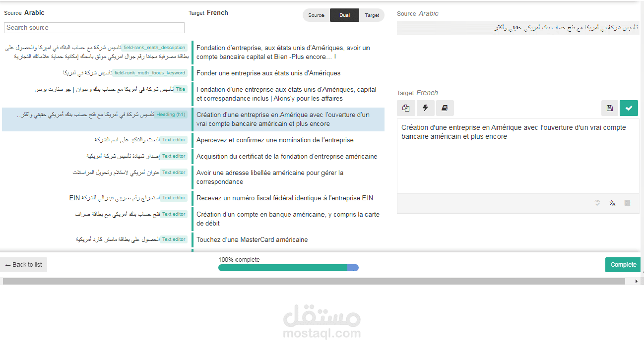This screenshot has width=644, height=347.
Task: Click Text editor tag beside 'Touchez d'une MasterCard'
Action: [x=174, y=239]
